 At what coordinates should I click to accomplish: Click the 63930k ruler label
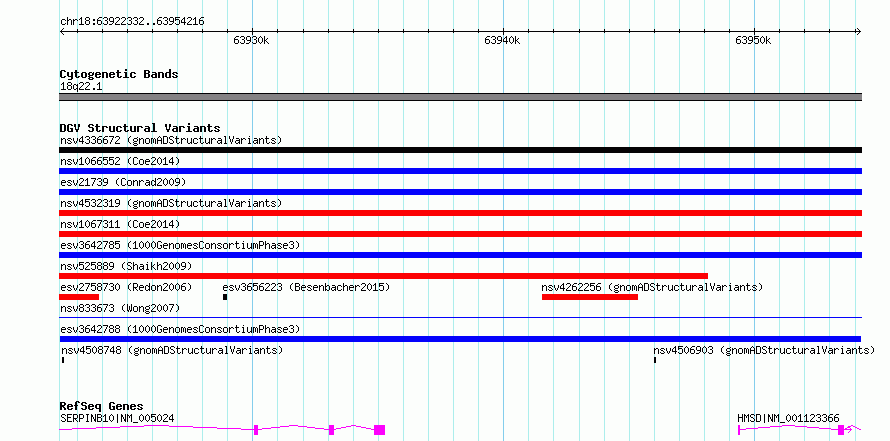[251, 40]
